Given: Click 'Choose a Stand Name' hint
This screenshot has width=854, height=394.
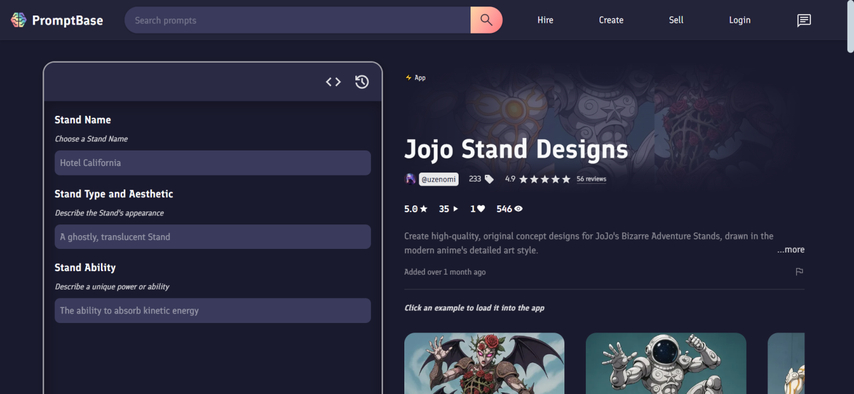Looking at the screenshot, I should point(91,139).
